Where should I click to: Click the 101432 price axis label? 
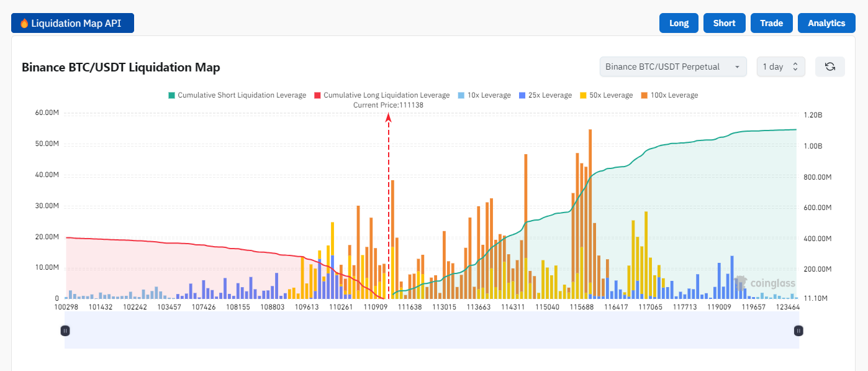click(x=101, y=307)
